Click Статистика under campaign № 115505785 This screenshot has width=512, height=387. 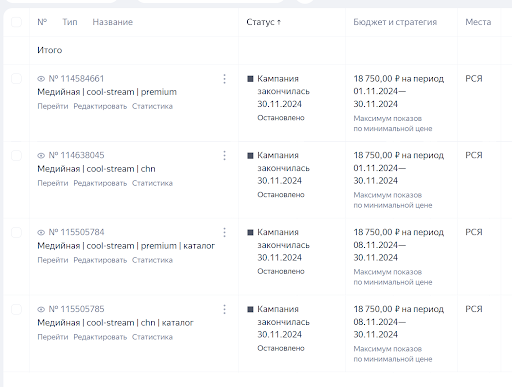click(x=152, y=337)
